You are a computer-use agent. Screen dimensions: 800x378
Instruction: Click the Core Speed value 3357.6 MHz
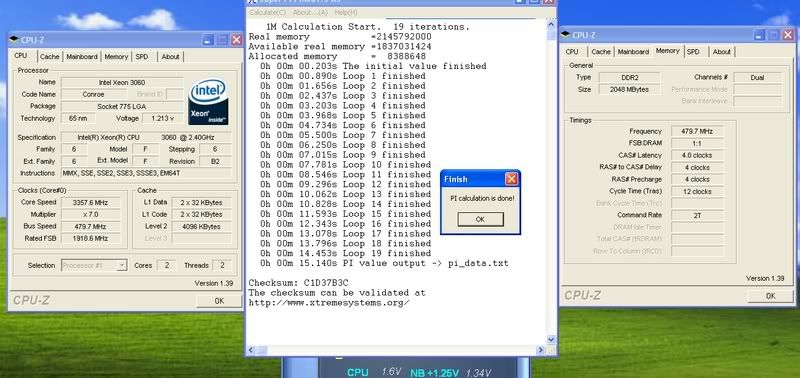pyautogui.click(x=91, y=203)
